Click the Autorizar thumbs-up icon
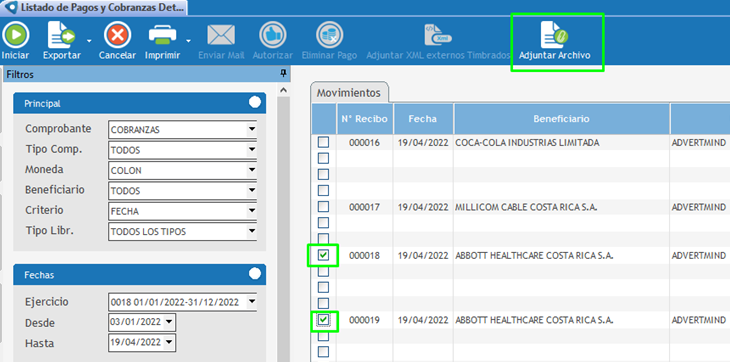This screenshot has height=362, width=730. (273, 35)
